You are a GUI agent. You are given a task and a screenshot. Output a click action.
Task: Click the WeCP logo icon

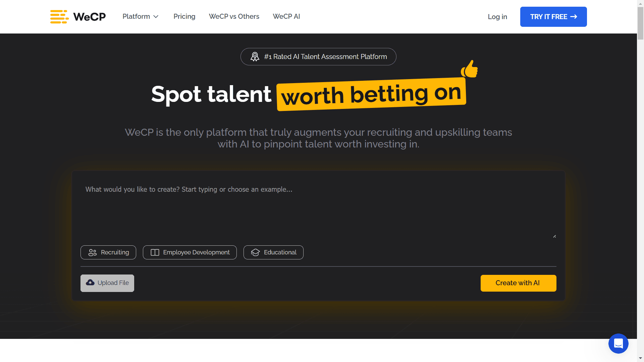59,17
